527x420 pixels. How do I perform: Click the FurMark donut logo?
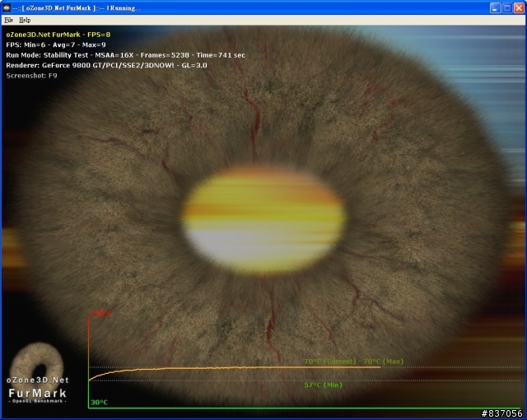point(37,365)
